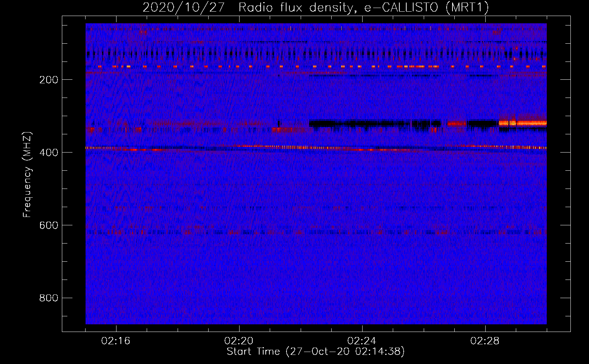Click the plot title '2020/10/27 Radio flux density, e-CALLISTO (MRT1)'
Viewport: 589px width, 364px height.
pyautogui.click(x=316, y=7)
